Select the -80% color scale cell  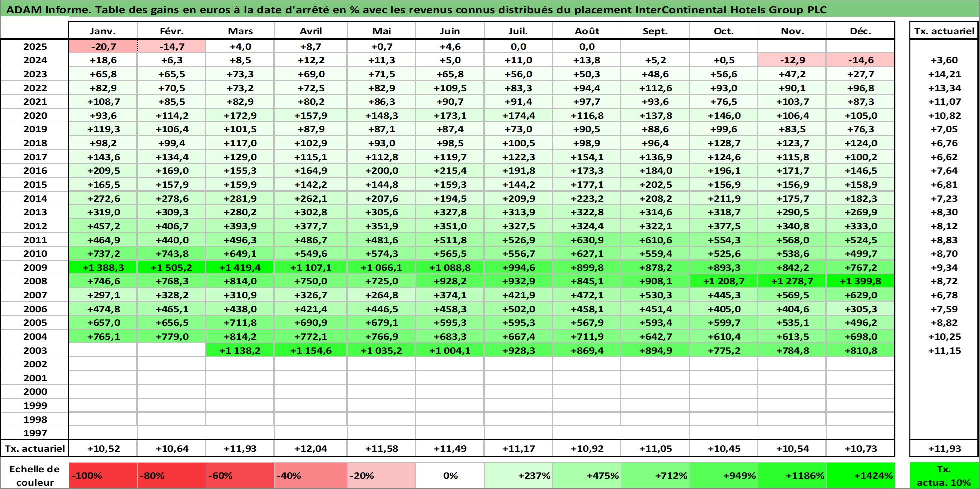pos(171,476)
